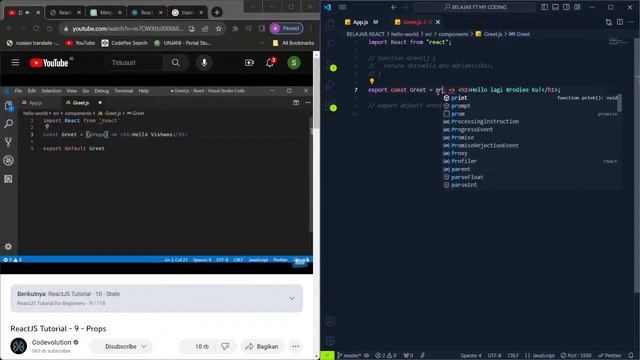Click VS Code notifications bell in status bar

point(631,356)
